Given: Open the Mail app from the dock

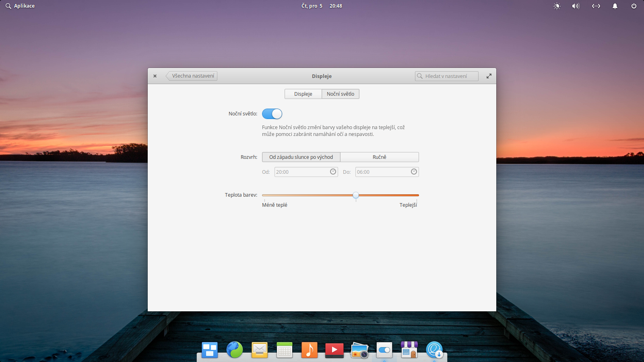Looking at the screenshot, I should pos(259,350).
